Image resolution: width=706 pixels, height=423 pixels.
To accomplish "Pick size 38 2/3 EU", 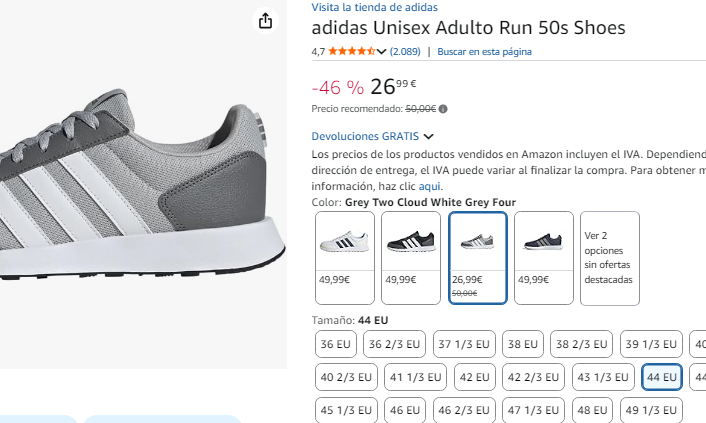I will click(583, 344).
